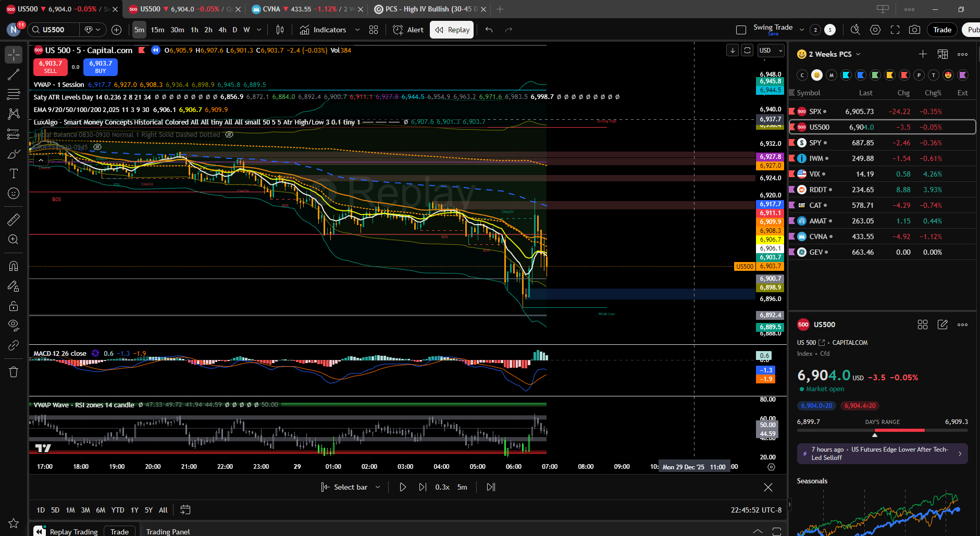Select the Text tool in left toolbar
Screen dimensions: 980x536
point(14,173)
